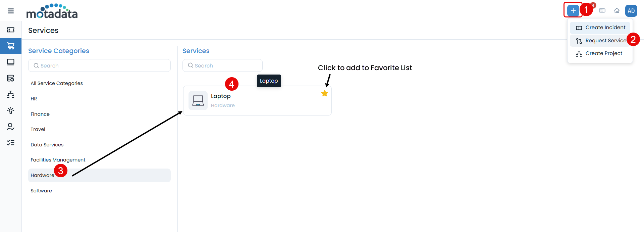This screenshot has height=232, width=644.
Task: Click the tickets icon in sidebar
Action: pyautogui.click(x=11, y=30)
